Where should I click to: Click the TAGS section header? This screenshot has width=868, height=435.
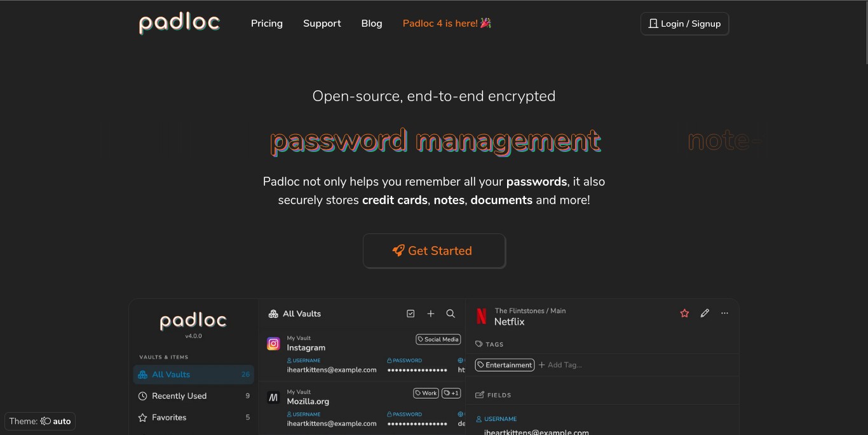click(489, 344)
